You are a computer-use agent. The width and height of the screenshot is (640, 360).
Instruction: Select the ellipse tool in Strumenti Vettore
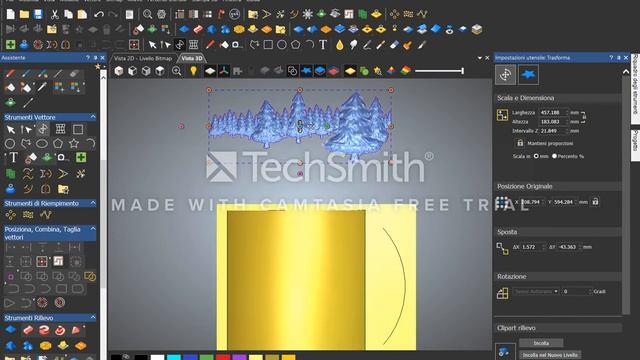(x=42, y=143)
